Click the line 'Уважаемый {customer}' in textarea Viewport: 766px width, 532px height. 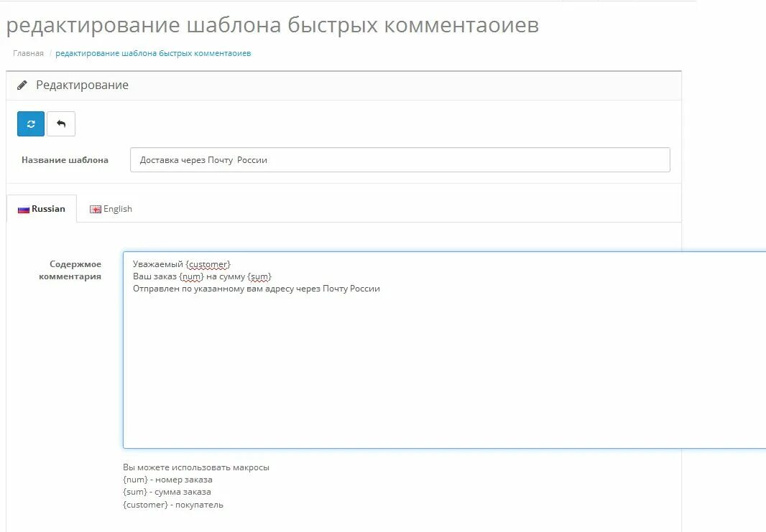point(181,264)
